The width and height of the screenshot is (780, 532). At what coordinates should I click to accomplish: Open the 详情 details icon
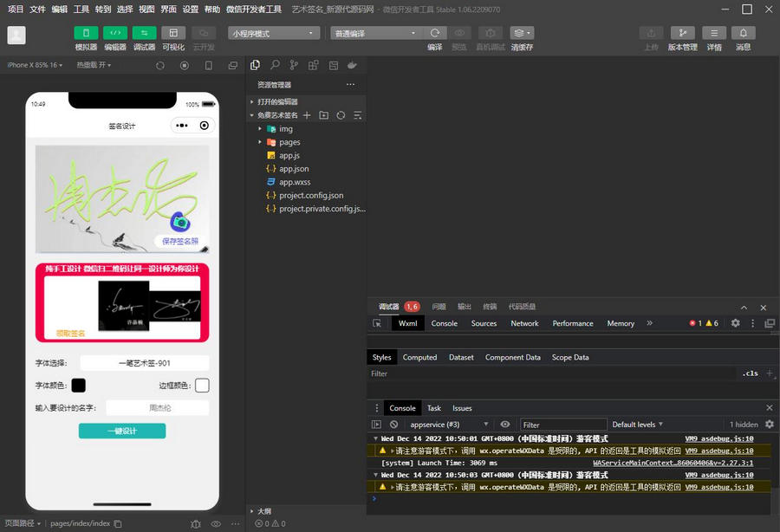tap(714, 33)
